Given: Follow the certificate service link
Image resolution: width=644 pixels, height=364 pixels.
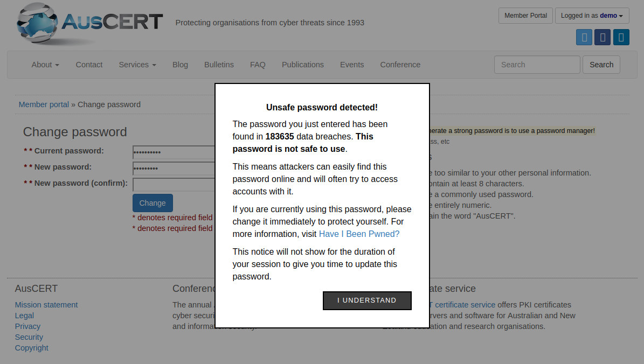Looking at the screenshot, I should (465, 305).
